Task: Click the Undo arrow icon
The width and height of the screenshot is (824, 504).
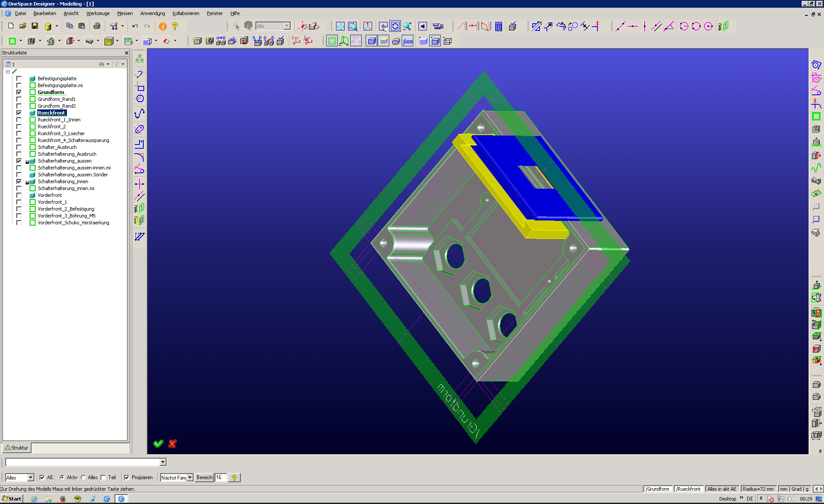Action: [135, 26]
